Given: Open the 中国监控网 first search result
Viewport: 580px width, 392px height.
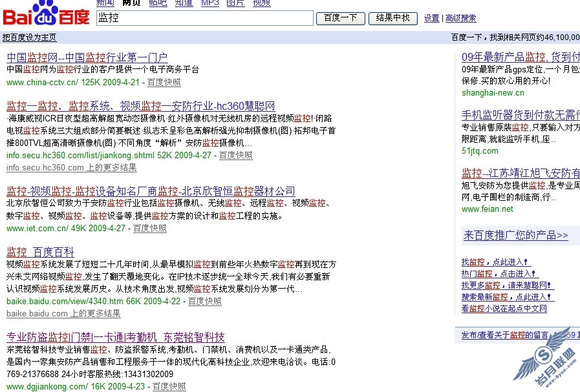Looking at the screenshot, I should (x=87, y=57).
